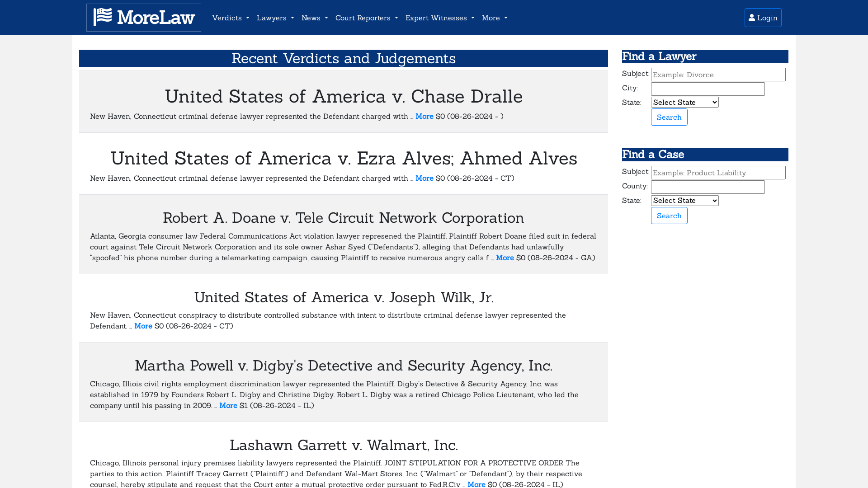Click the "$1 (08-26-2024 - IL)" text

[x=277, y=405]
